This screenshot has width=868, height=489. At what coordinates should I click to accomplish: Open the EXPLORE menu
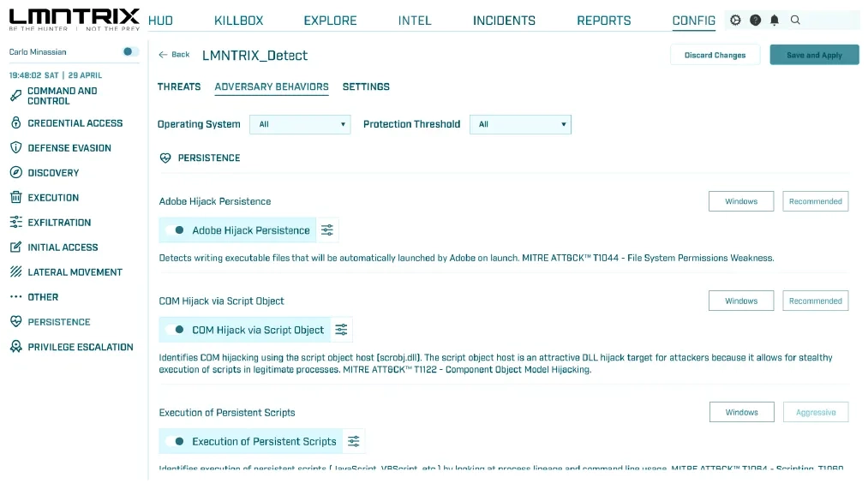point(330,21)
